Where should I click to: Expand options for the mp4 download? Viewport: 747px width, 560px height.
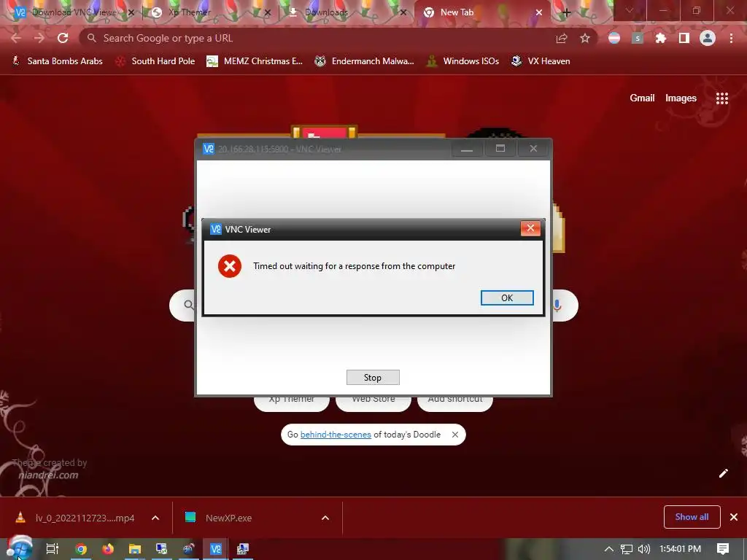click(x=155, y=518)
